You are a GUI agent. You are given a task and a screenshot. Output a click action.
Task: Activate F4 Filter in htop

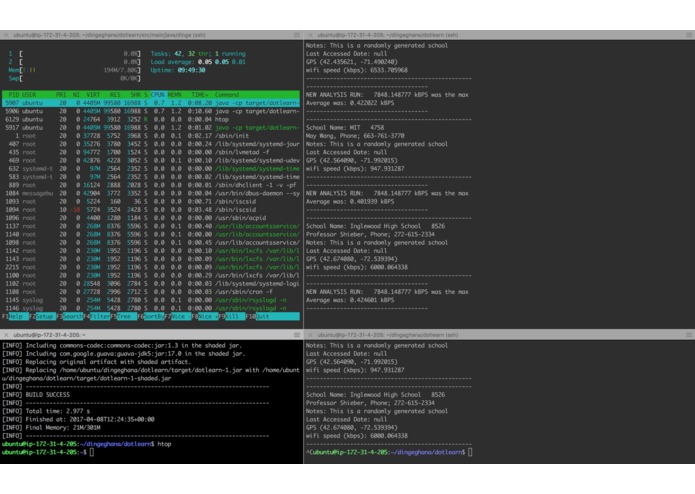pyautogui.click(x=97, y=316)
